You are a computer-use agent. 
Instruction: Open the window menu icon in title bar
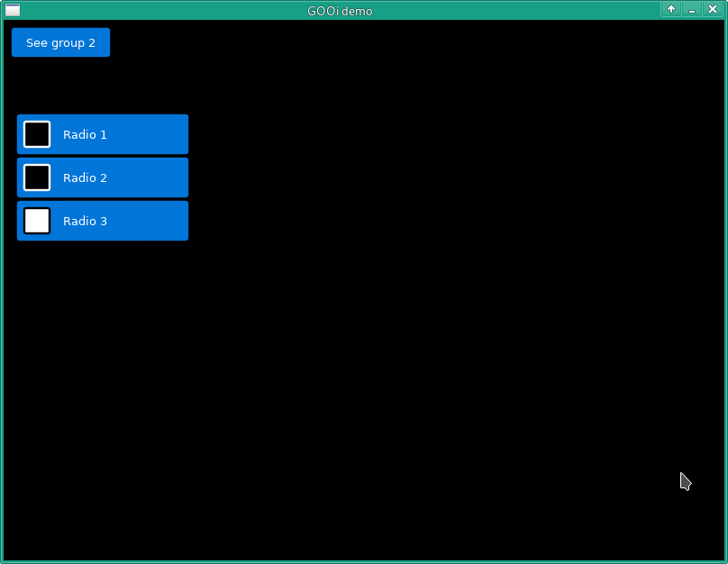point(13,10)
